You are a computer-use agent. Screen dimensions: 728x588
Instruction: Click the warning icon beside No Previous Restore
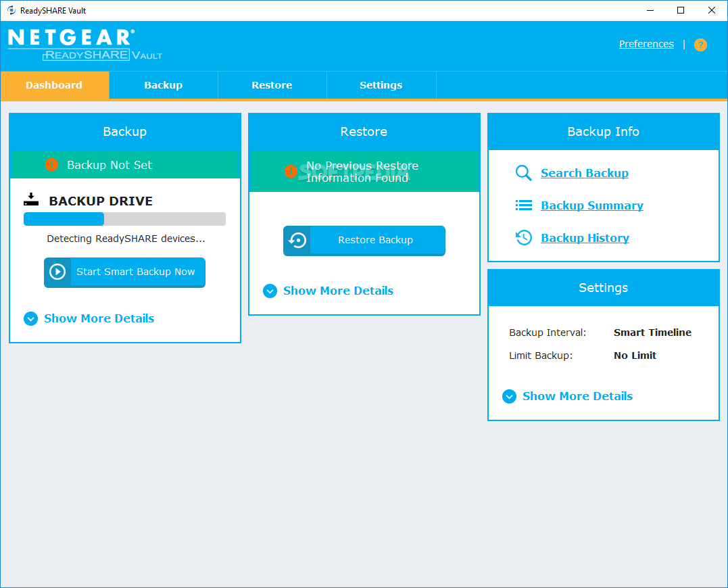click(x=291, y=171)
